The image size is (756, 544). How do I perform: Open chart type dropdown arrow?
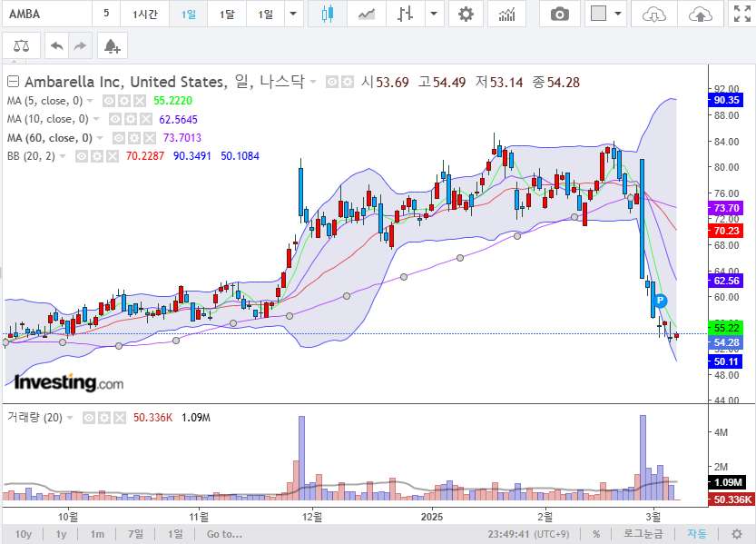(x=434, y=14)
